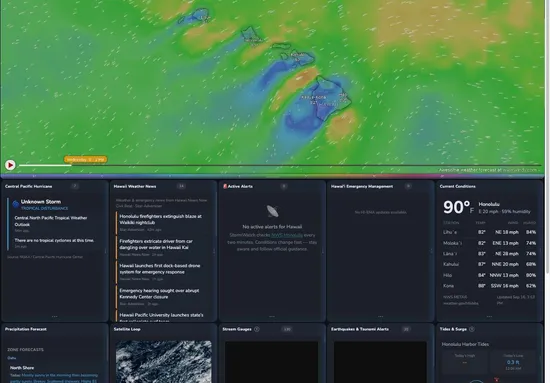Click the Kailua-Kona label on the map

pyautogui.click(x=314, y=97)
